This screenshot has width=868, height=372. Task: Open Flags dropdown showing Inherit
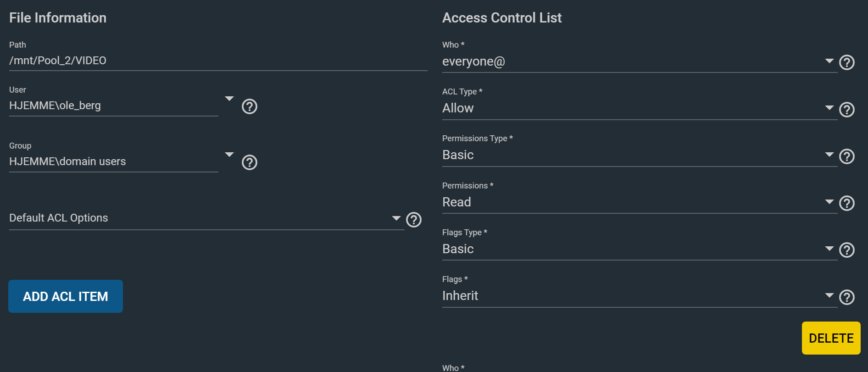click(x=640, y=296)
